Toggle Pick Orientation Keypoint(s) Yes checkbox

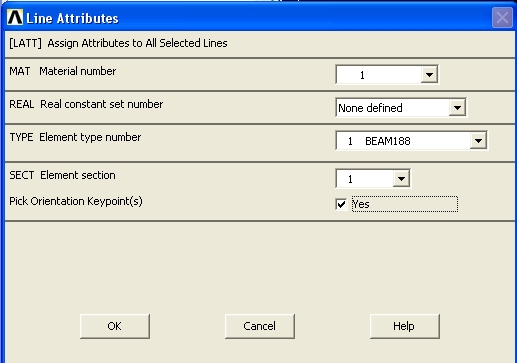[341, 204]
